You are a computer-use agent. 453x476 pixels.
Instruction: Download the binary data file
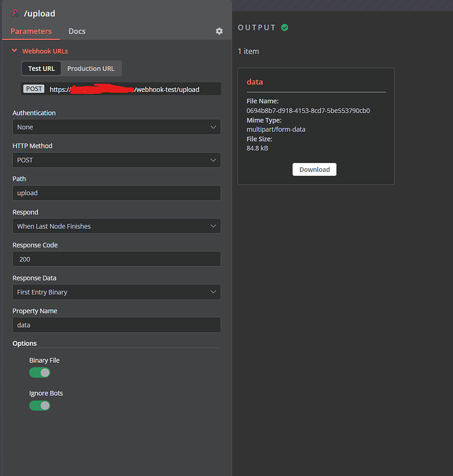pyautogui.click(x=315, y=169)
